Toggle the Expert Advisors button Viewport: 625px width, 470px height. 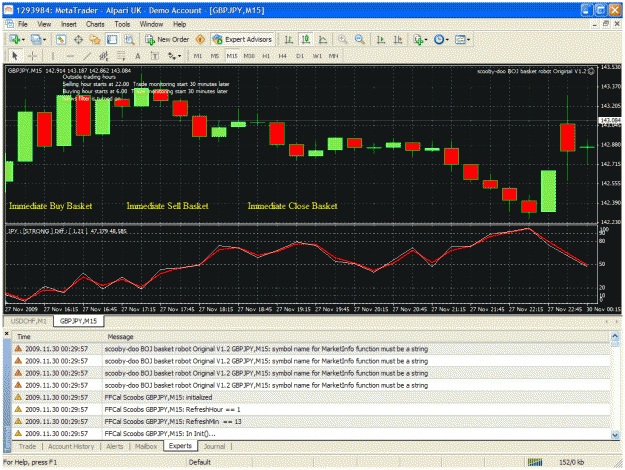tap(242, 39)
